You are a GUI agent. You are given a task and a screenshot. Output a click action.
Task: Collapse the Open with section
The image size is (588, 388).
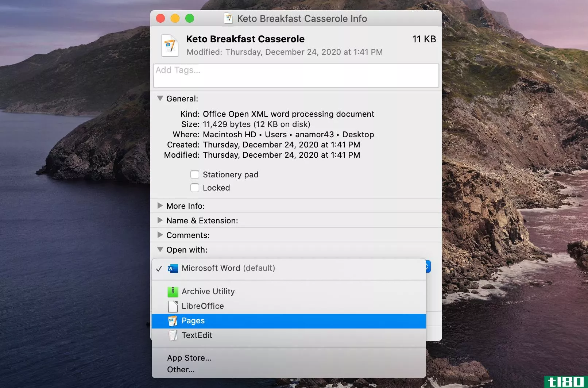pyautogui.click(x=160, y=249)
